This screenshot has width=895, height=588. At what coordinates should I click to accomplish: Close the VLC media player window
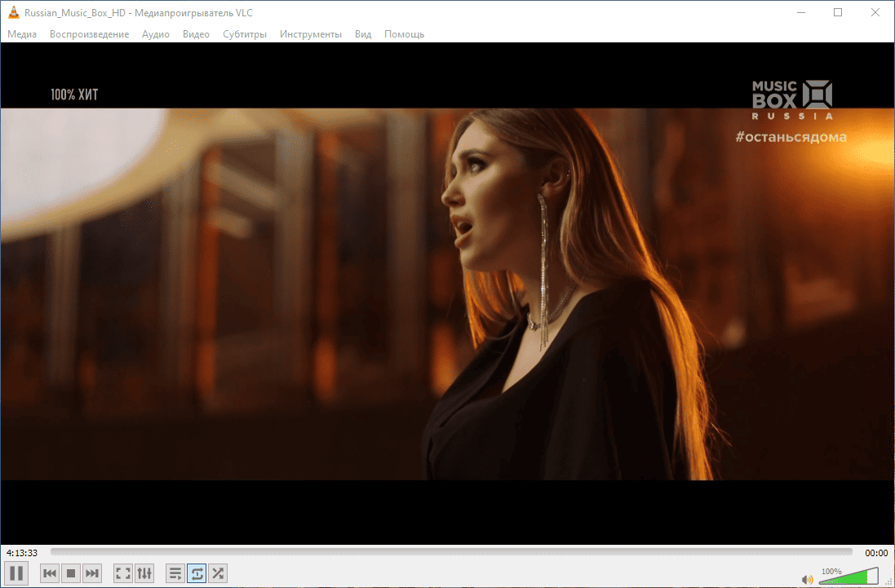pyautogui.click(x=875, y=12)
